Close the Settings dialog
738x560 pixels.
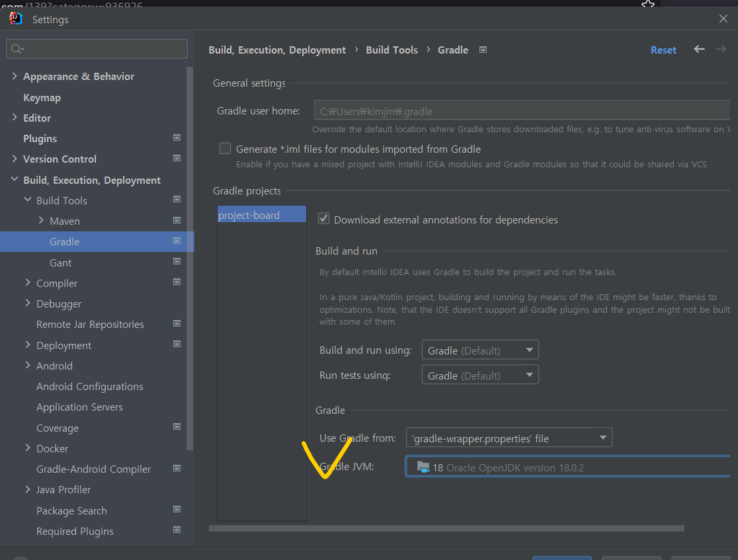click(723, 19)
